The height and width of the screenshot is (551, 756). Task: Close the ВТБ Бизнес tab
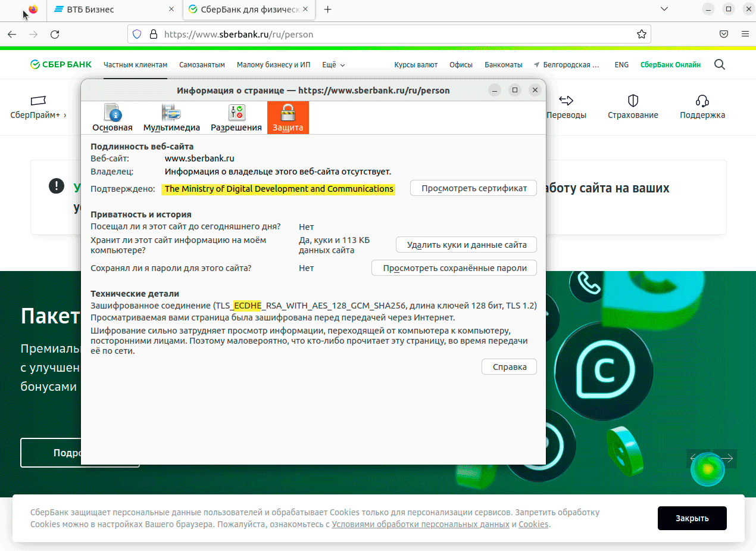coord(171,10)
